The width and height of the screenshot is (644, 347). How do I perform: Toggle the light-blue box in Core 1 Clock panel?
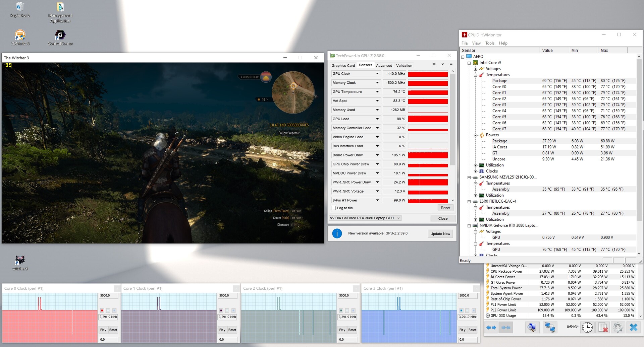(x=233, y=310)
